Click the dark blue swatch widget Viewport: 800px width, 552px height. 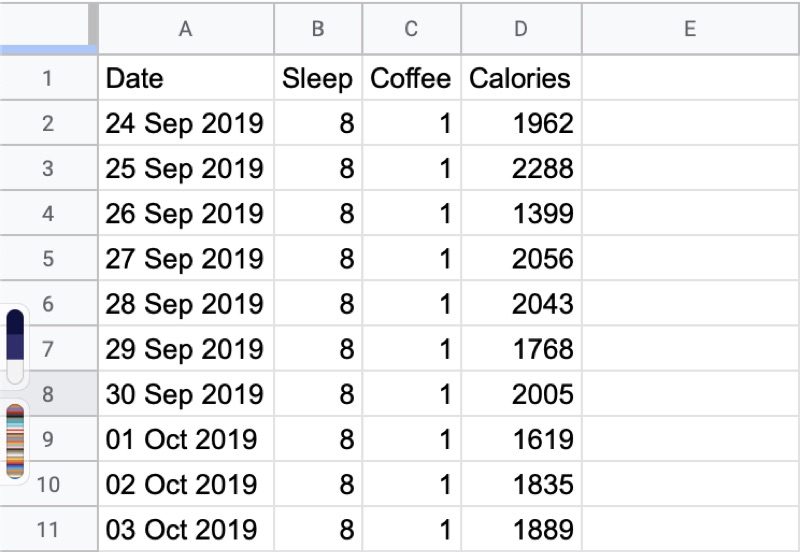(x=15, y=347)
